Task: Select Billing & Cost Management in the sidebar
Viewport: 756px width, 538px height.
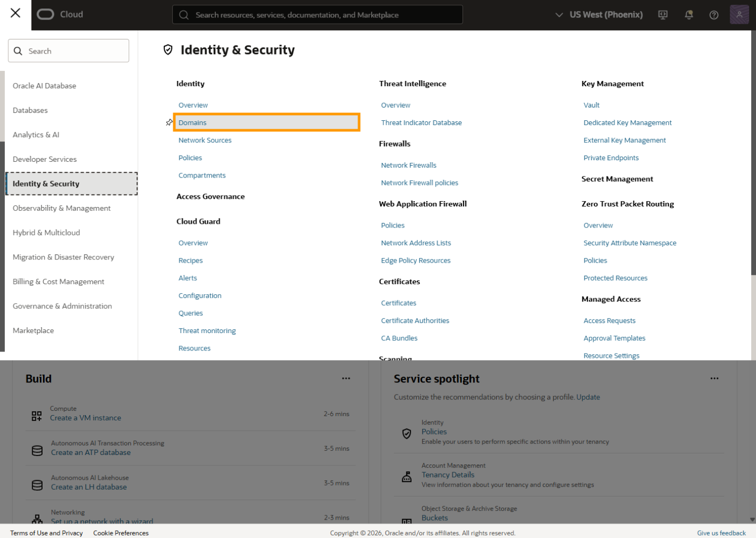Action: (59, 282)
